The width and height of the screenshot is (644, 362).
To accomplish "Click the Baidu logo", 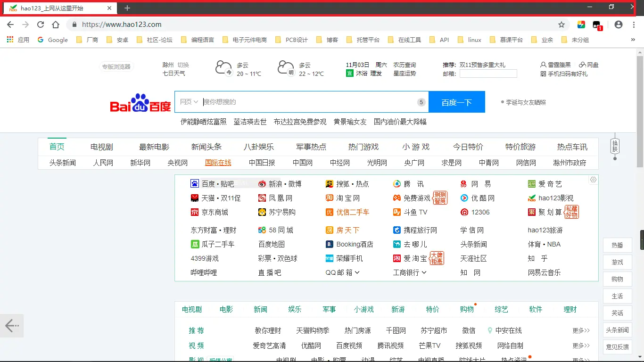I will point(140,102).
